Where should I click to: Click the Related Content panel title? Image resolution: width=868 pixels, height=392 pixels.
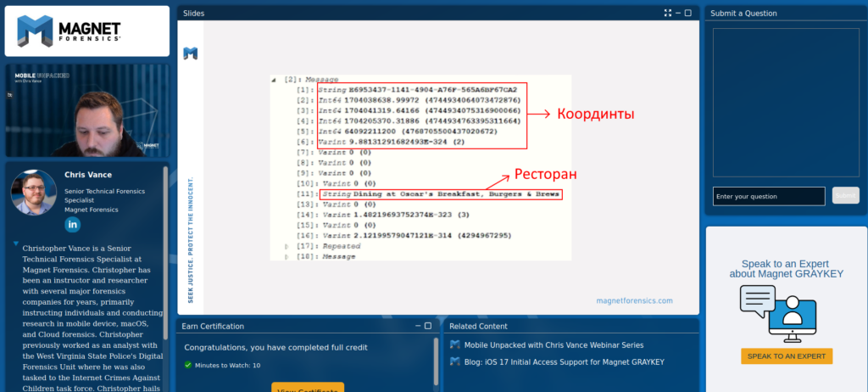point(478,326)
